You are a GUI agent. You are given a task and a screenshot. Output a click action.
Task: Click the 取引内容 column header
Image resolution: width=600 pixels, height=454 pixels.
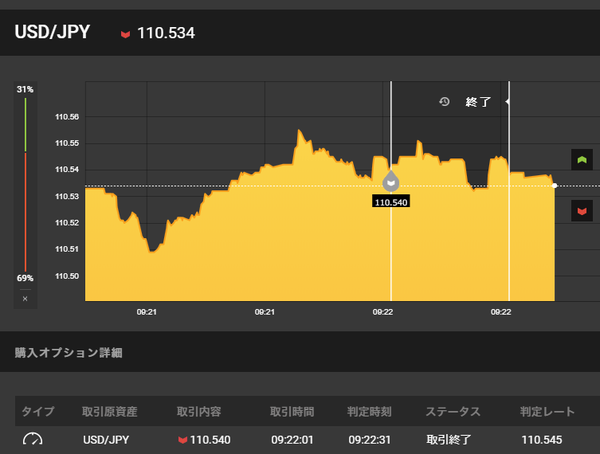click(x=199, y=412)
